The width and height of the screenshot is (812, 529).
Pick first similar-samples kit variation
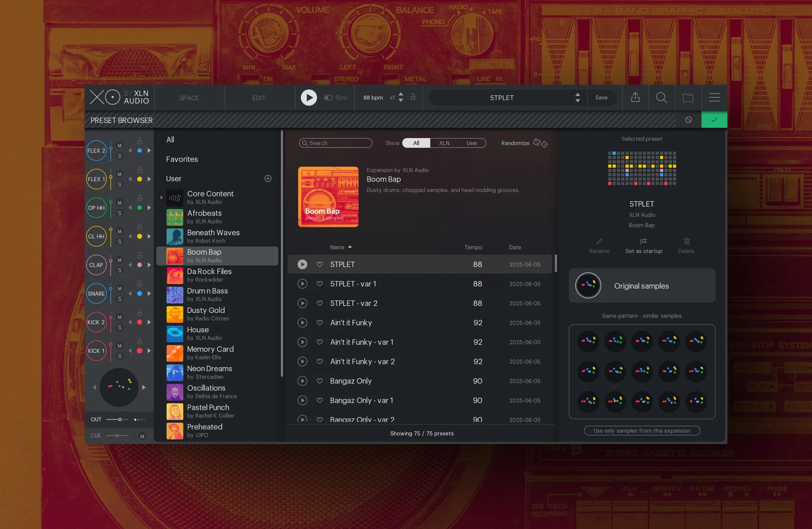(588, 341)
